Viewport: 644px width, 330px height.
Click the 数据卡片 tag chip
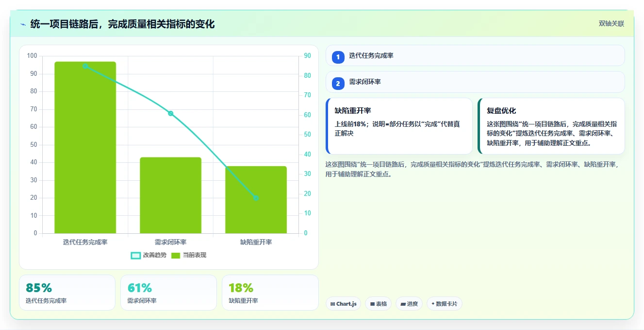[x=444, y=304]
